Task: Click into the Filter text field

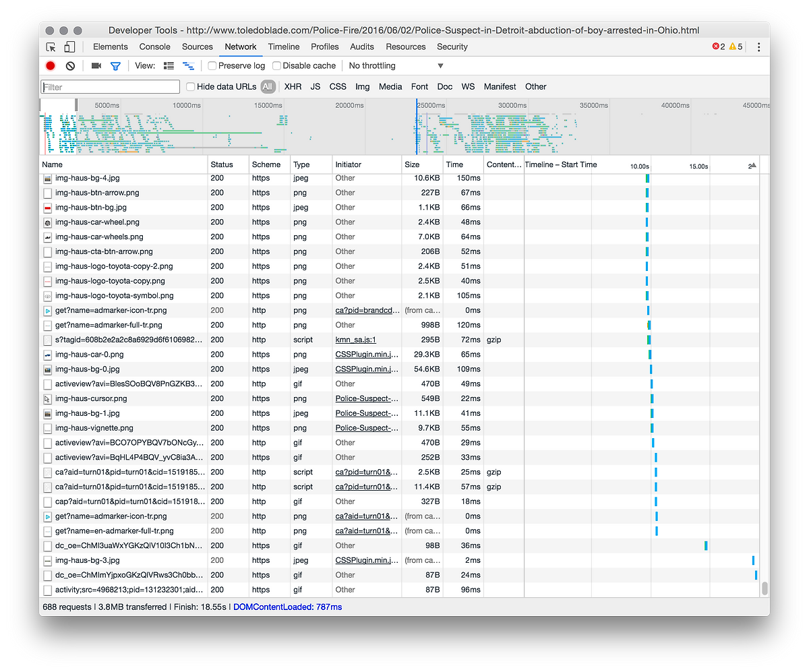Action: point(111,87)
